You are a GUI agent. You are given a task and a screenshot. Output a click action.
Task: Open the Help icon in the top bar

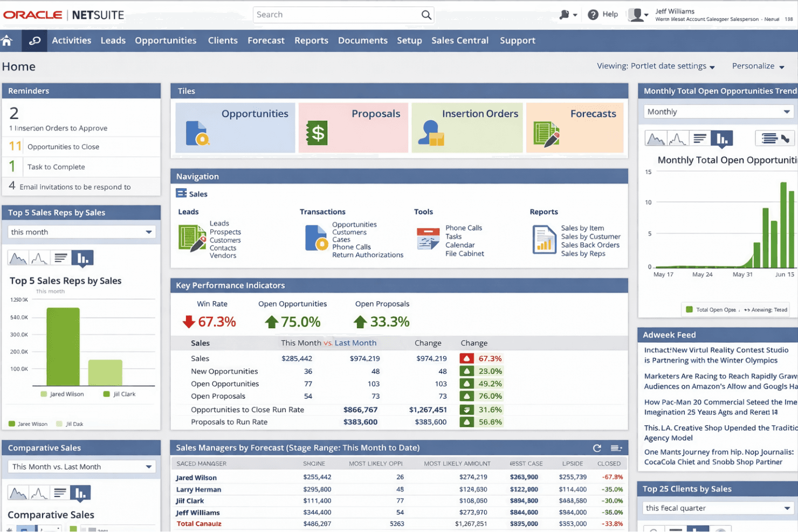pyautogui.click(x=593, y=15)
